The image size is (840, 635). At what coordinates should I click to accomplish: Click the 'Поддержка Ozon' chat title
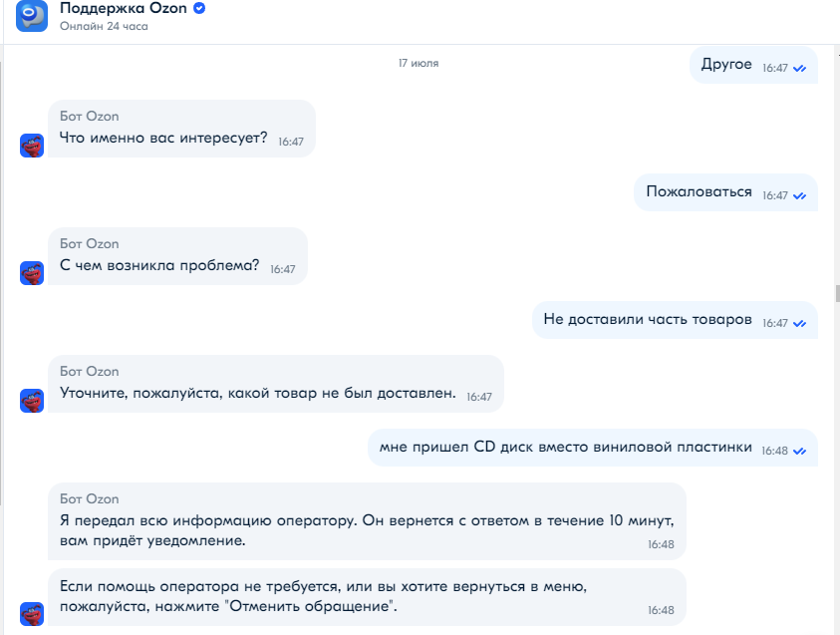pos(124,9)
